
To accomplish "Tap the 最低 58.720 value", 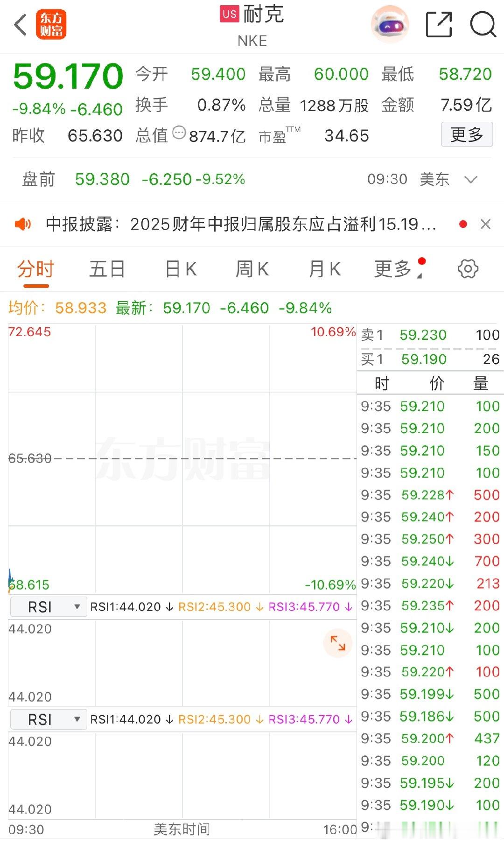I will [465, 74].
